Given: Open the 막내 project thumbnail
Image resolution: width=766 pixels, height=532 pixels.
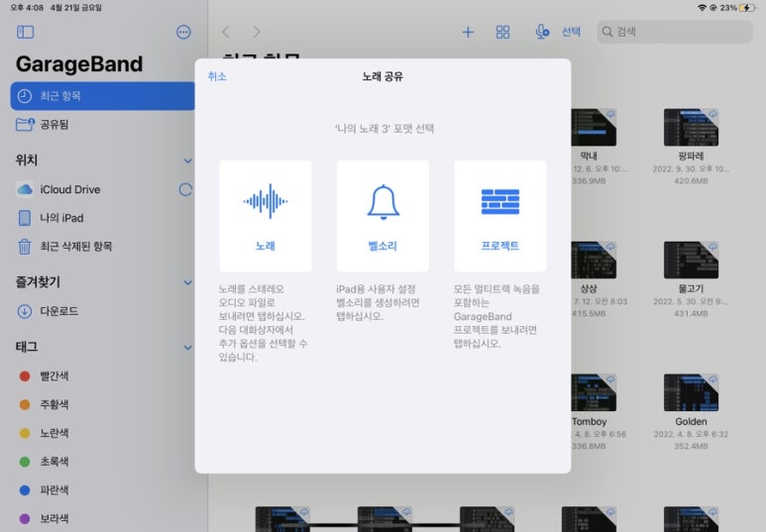Looking at the screenshot, I should tap(594, 127).
